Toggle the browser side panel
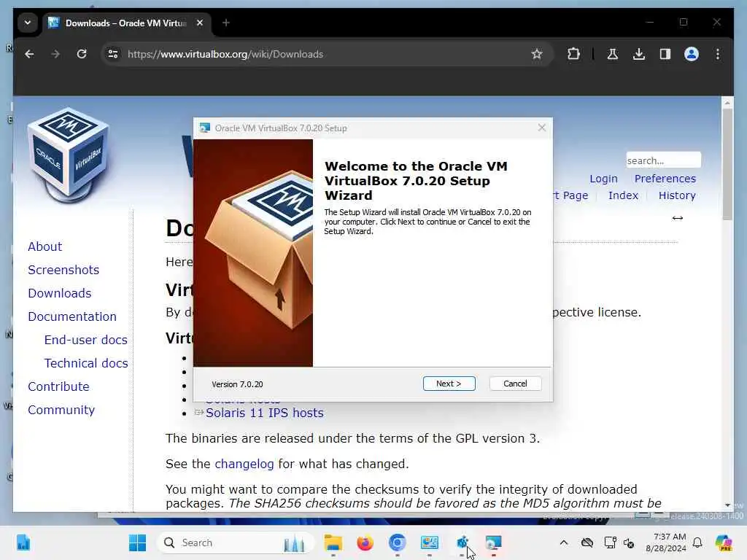 (665, 54)
